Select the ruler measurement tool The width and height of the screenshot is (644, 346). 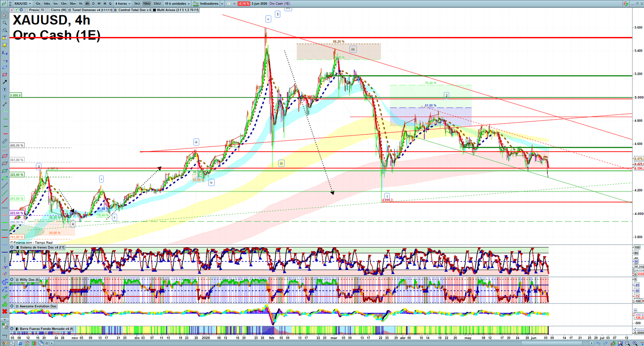pyautogui.click(x=5, y=141)
